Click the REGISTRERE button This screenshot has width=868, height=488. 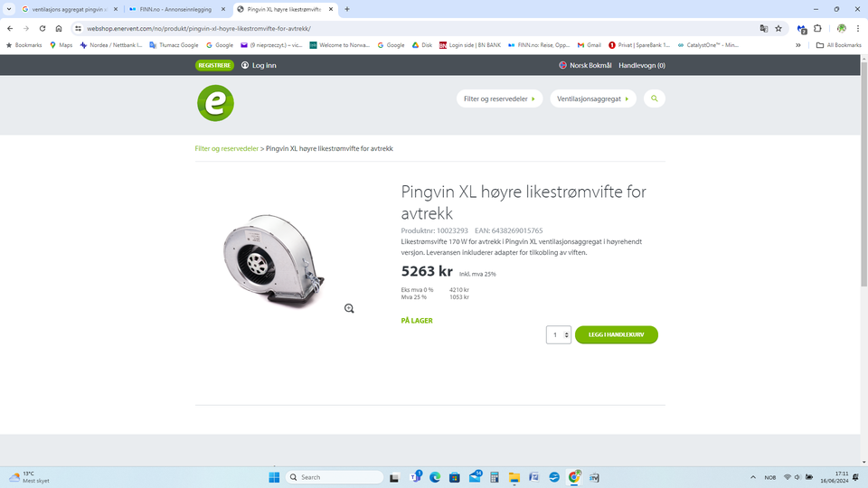point(214,65)
